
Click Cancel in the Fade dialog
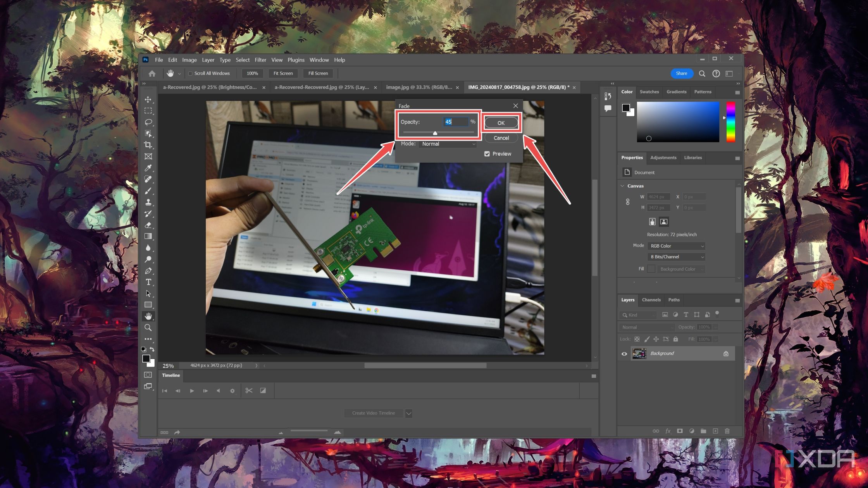(501, 138)
